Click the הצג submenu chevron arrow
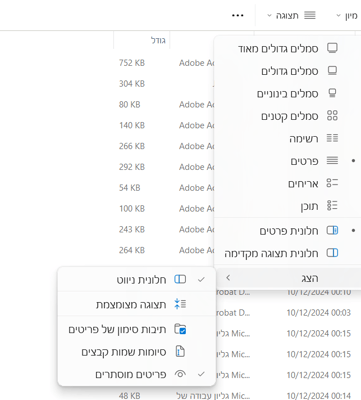The height and width of the screenshot is (400, 361). coord(228,277)
